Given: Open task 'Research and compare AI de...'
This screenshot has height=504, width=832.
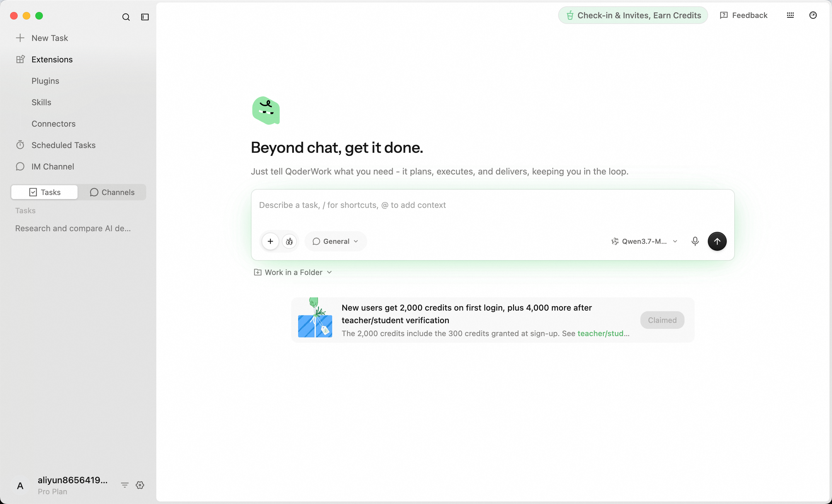Looking at the screenshot, I should (73, 228).
